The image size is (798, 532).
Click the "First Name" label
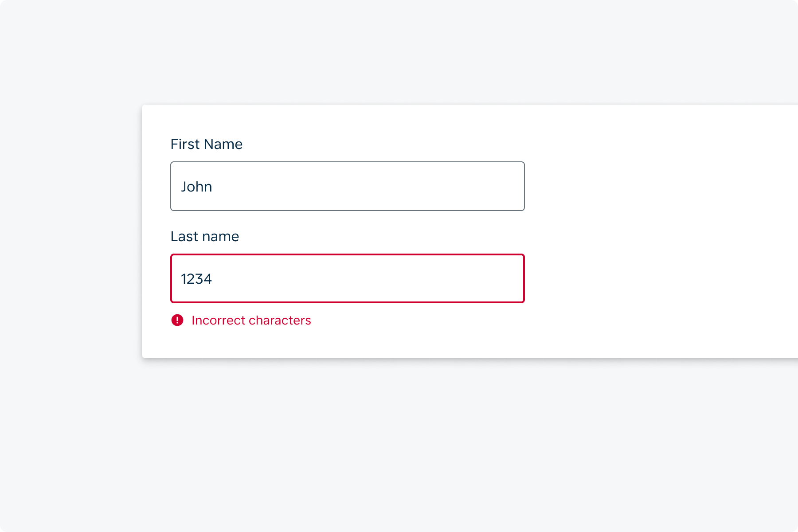coord(206,144)
